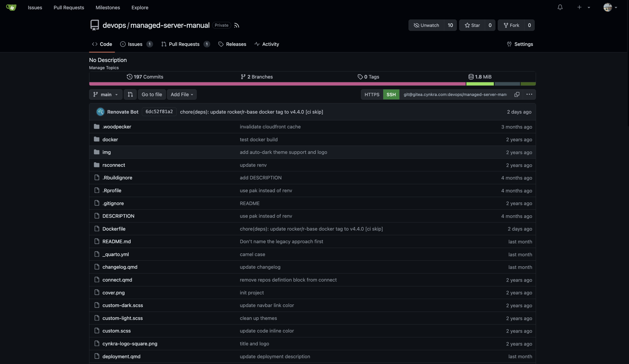Open the more clone options ellipsis

coord(529,95)
